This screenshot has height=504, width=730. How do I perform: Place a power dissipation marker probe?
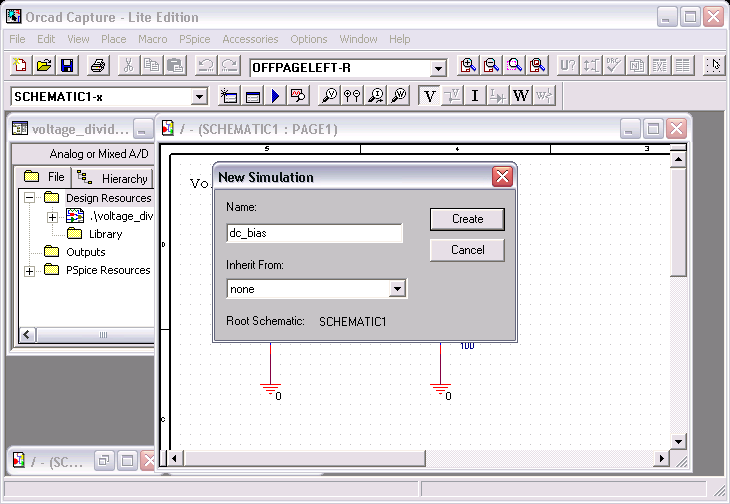click(399, 96)
